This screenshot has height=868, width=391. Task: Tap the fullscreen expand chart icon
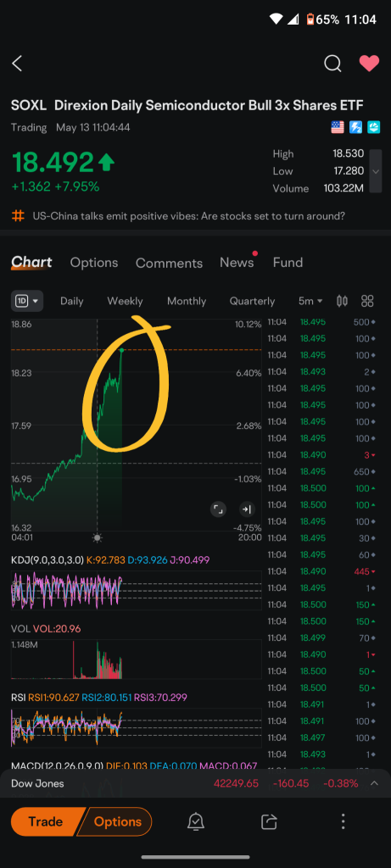pos(218,509)
